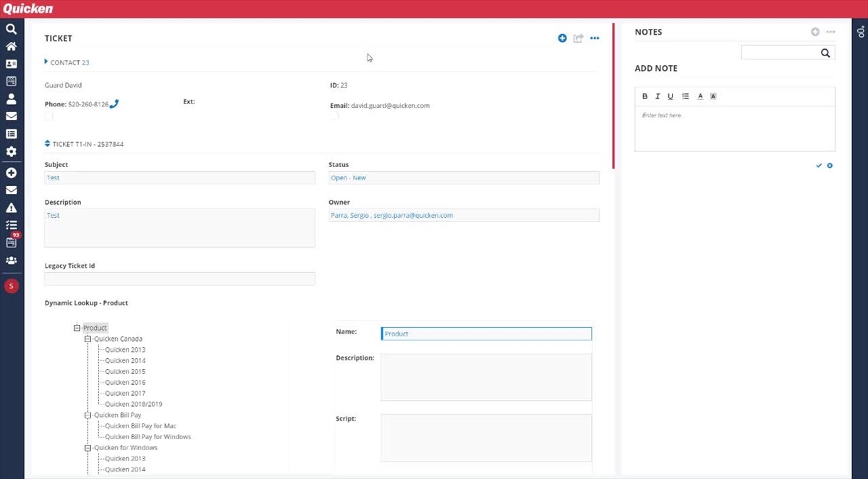Click the blue plus icon in Ticket header
This screenshot has height=479, width=868.
(562, 38)
